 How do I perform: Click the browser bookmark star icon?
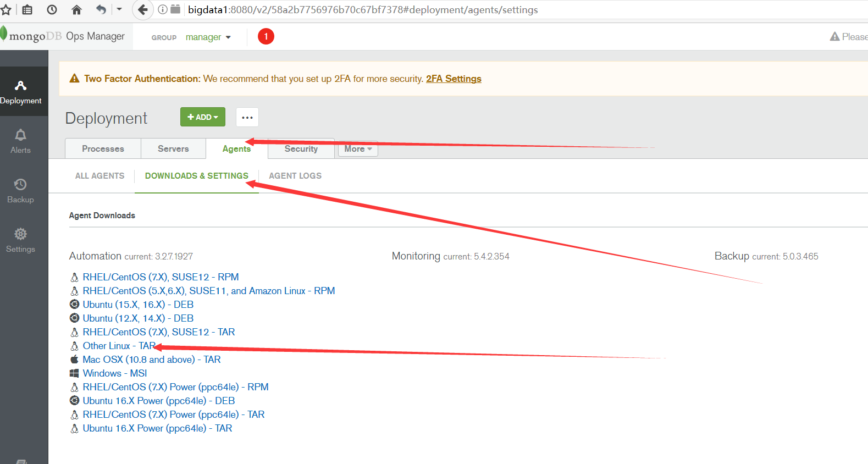tap(5, 9)
